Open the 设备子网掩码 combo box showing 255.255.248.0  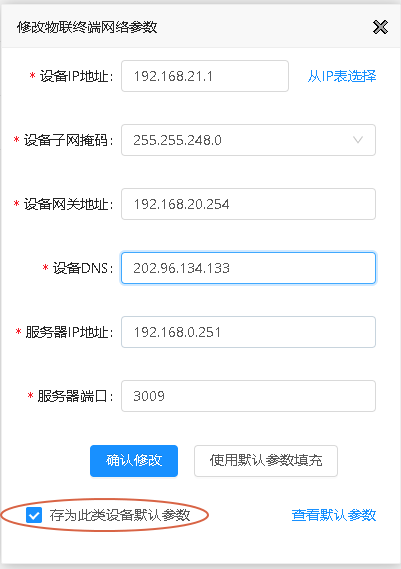[248, 140]
